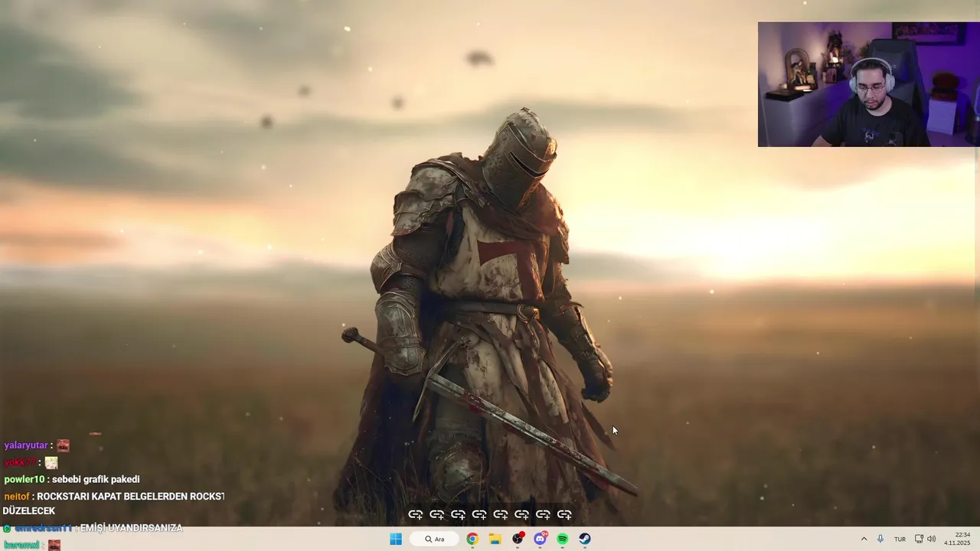Launch Google Chrome from the taskbar

[x=472, y=539]
